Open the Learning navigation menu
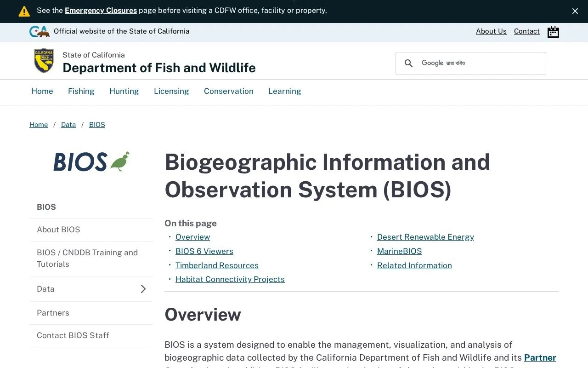This screenshot has width=588, height=368. 285,91
